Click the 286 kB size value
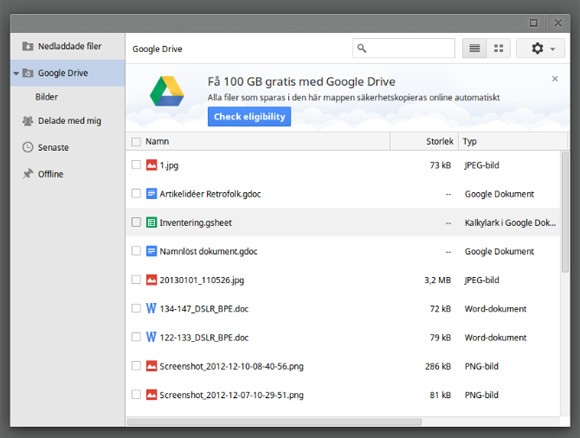This screenshot has width=580, height=438. 438,366
